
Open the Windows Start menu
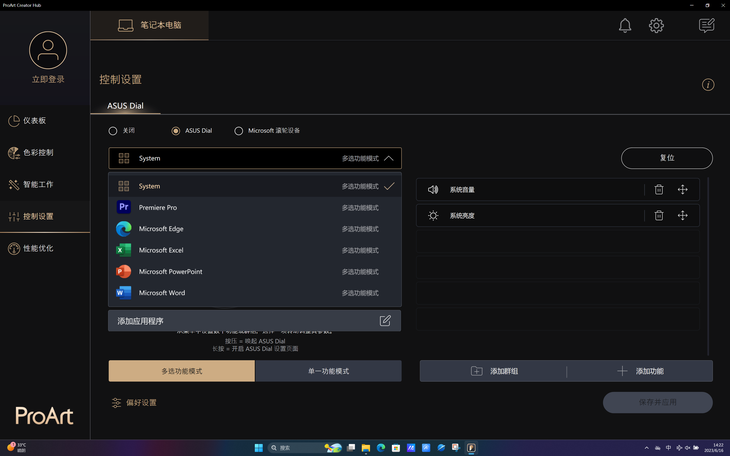[259, 448]
